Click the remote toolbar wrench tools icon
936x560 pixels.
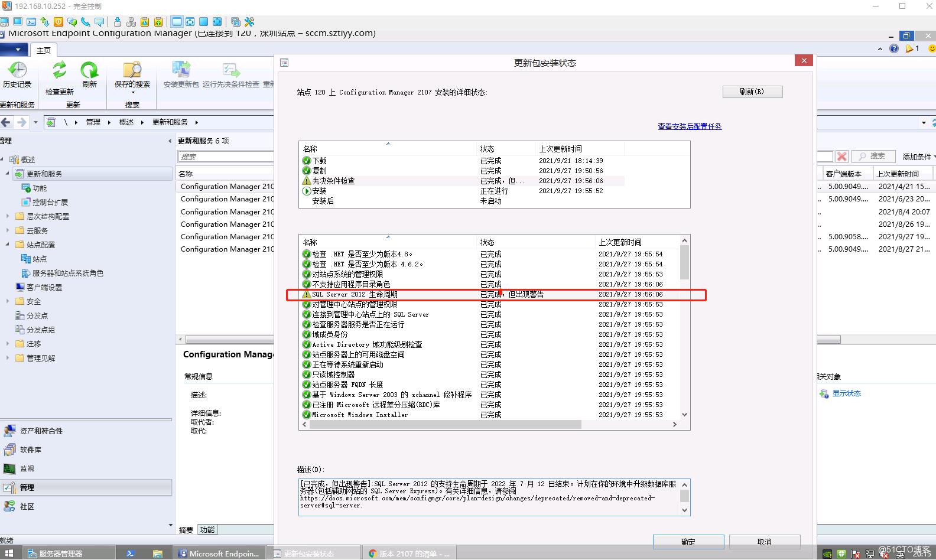click(249, 22)
